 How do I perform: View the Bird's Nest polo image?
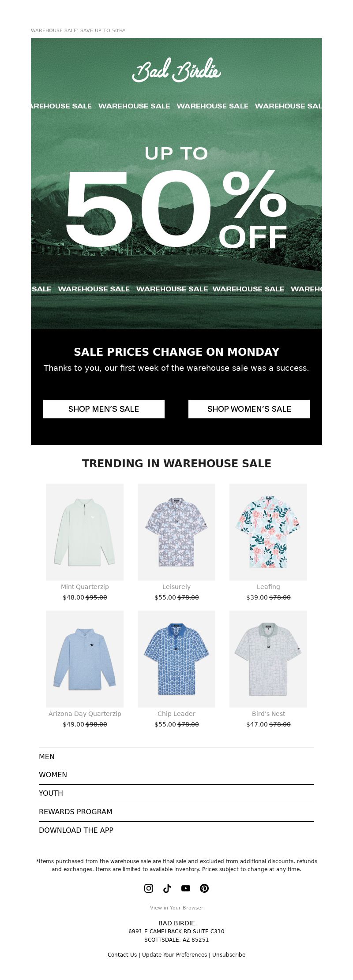[268, 659]
